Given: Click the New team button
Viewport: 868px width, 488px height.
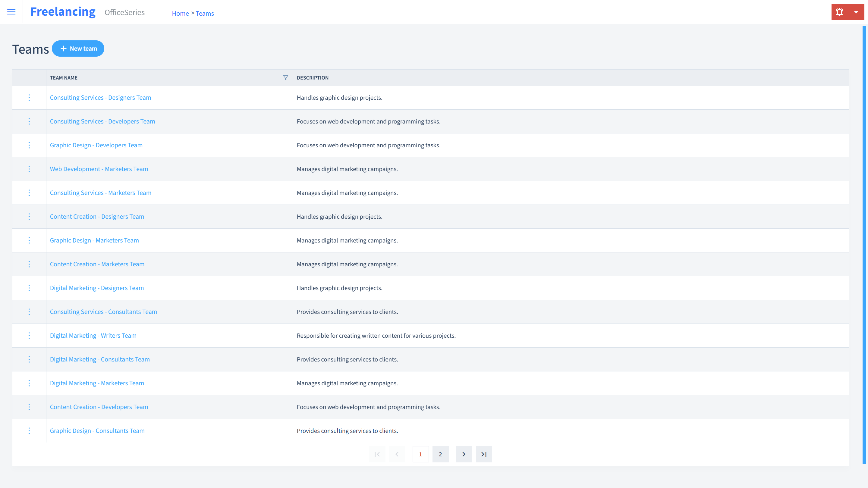Looking at the screenshot, I should 78,48.
